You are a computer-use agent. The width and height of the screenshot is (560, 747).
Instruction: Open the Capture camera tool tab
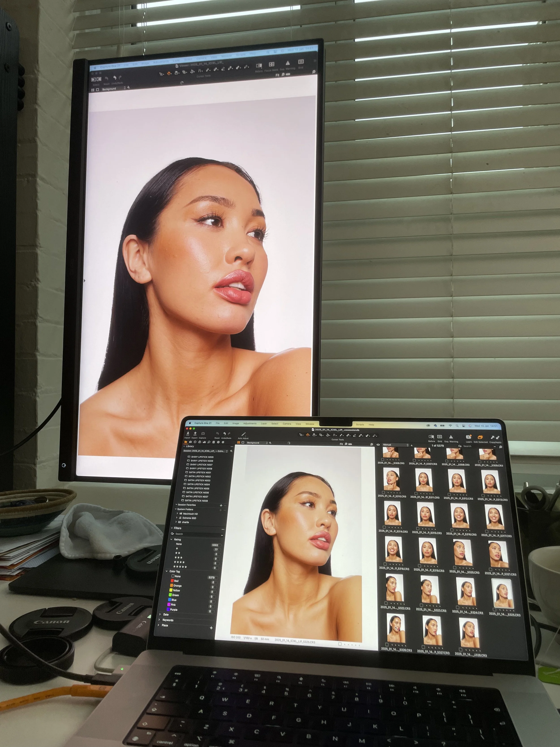(190, 442)
